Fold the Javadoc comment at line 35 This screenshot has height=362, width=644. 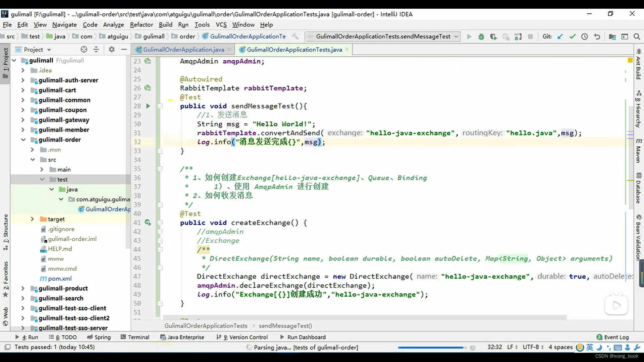click(x=160, y=169)
